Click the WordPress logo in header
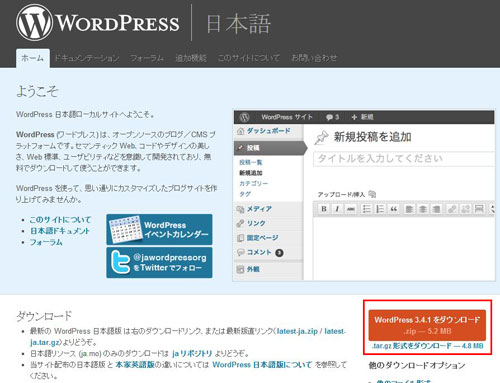Screen dimensions: 500x383 (98, 23)
